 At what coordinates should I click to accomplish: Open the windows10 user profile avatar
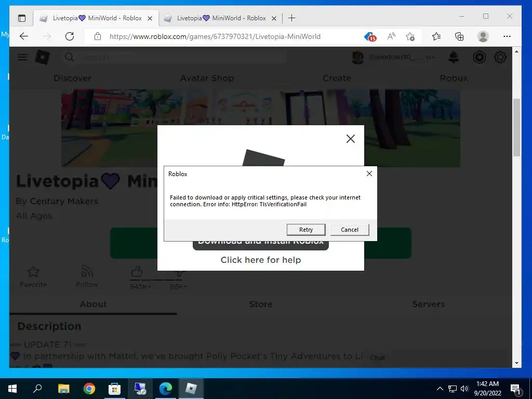tap(357, 57)
